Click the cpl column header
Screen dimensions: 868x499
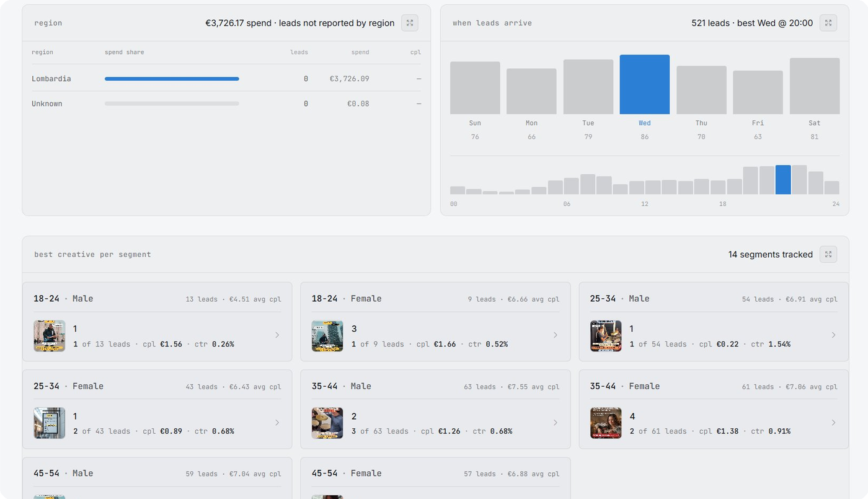(415, 52)
